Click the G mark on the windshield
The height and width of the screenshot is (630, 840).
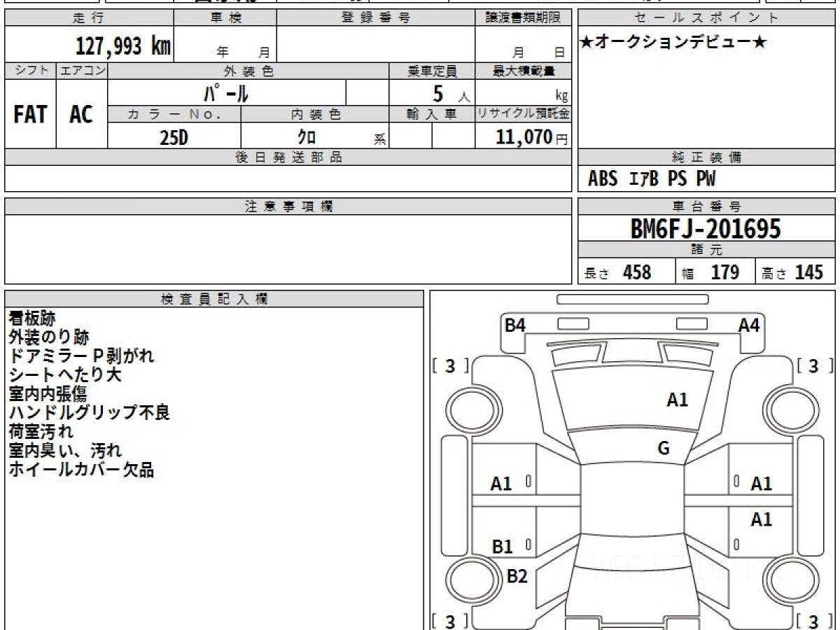[664, 449]
